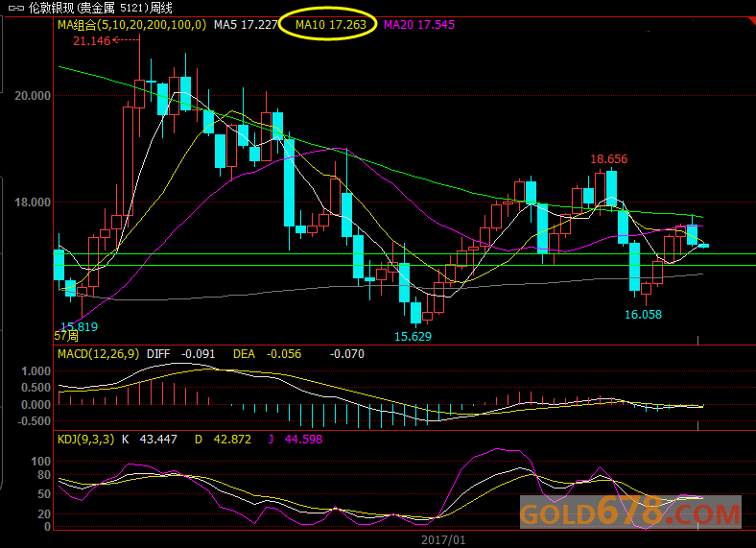
Task: Click the 20.000 price axis label
Action: tap(33, 96)
